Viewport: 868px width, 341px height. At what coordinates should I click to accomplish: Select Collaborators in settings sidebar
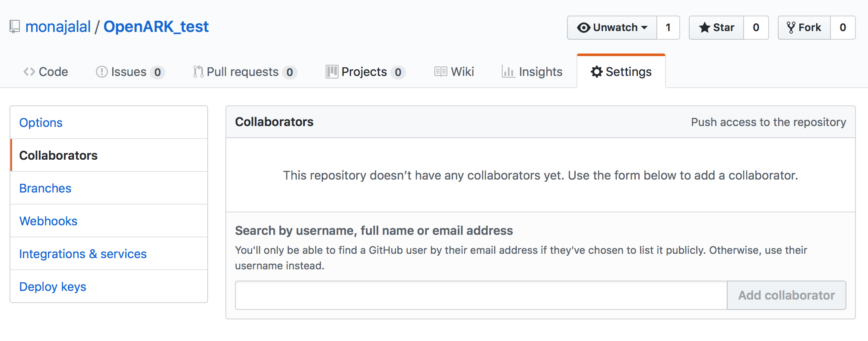click(x=109, y=155)
